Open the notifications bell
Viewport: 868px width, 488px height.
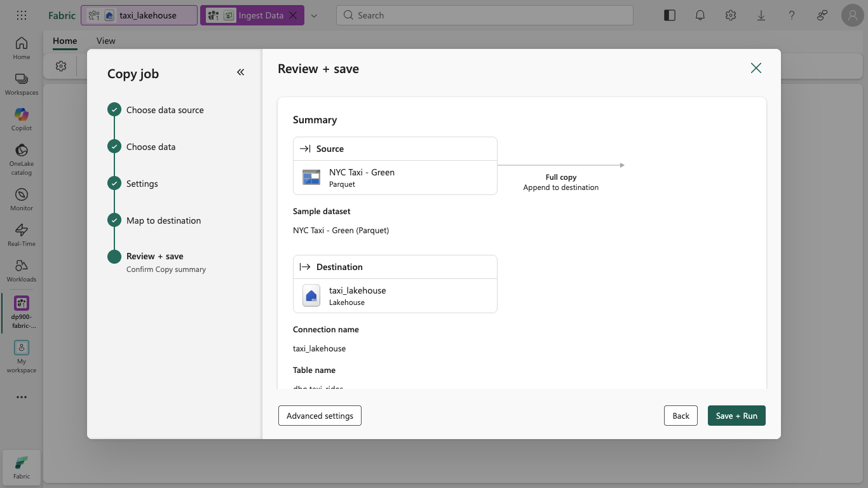(700, 15)
